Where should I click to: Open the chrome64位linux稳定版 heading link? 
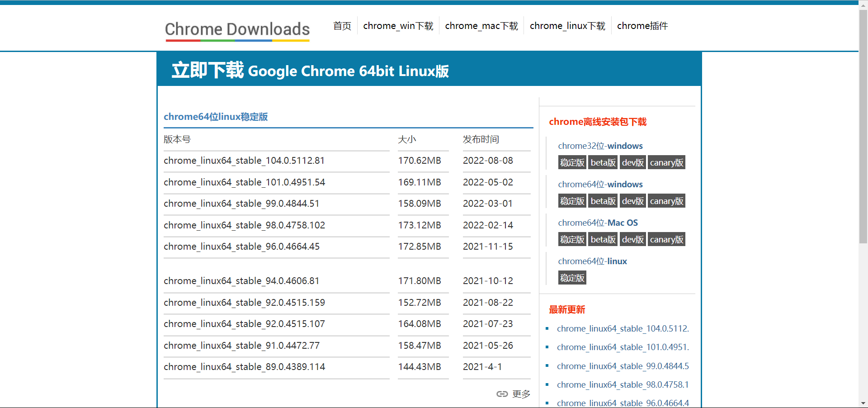216,117
